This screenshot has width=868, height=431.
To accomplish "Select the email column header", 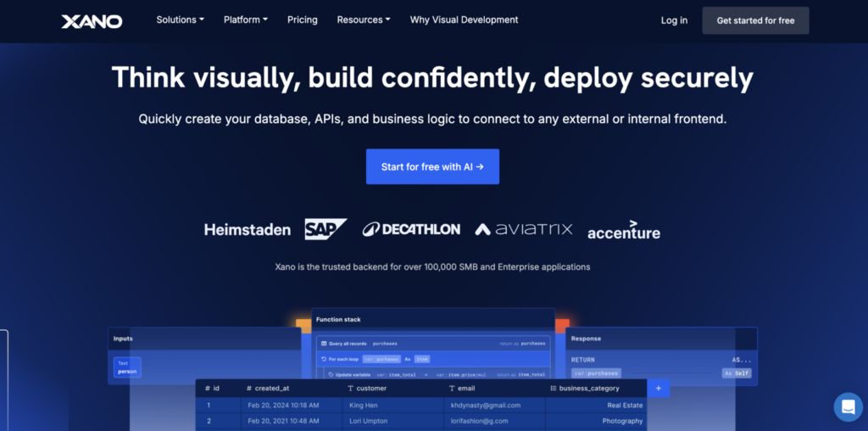I will coord(494,389).
